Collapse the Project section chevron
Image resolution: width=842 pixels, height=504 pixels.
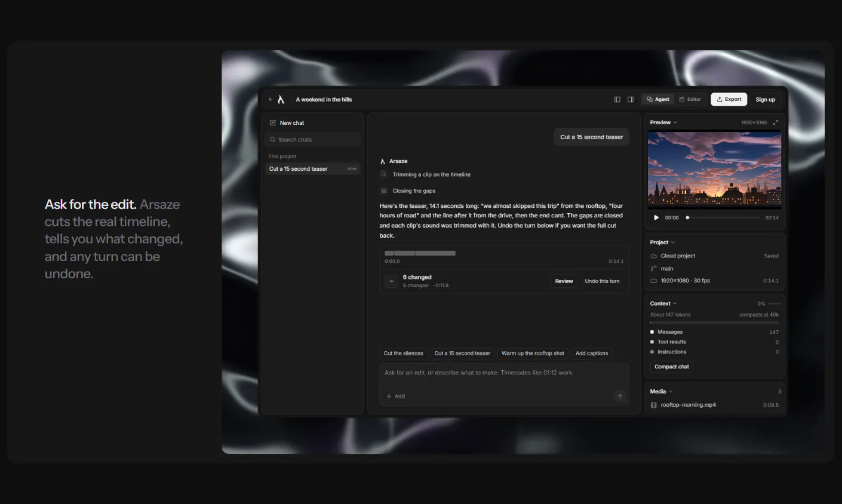pyautogui.click(x=673, y=242)
